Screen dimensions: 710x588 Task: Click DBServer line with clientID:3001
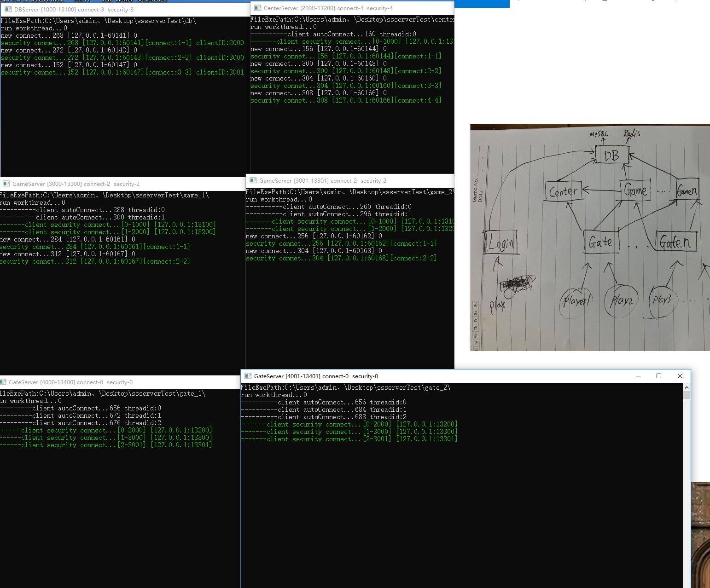pos(122,72)
